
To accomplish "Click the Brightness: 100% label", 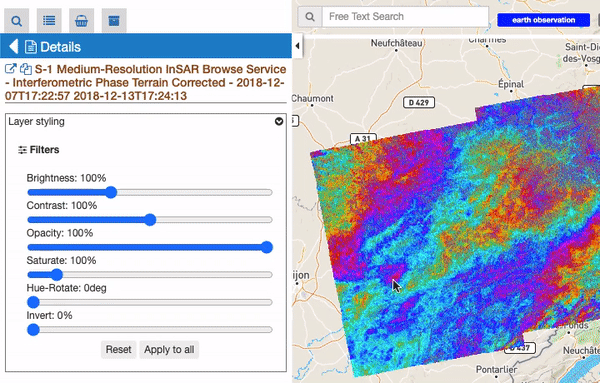I will pos(66,178).
